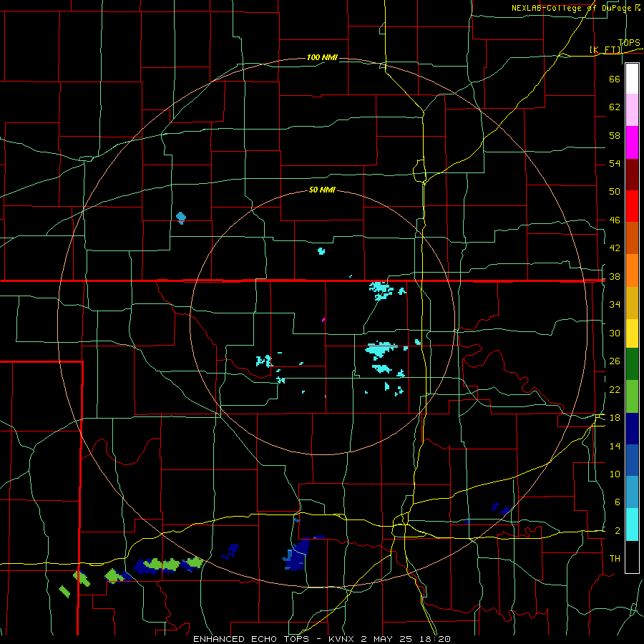
Task: Click the 100 NMI range ring label
Action: point(322,57)
